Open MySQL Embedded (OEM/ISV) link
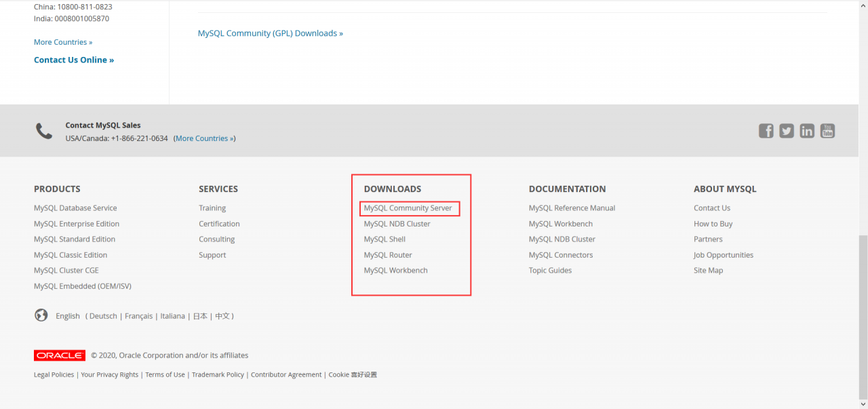 pos(83,286)
